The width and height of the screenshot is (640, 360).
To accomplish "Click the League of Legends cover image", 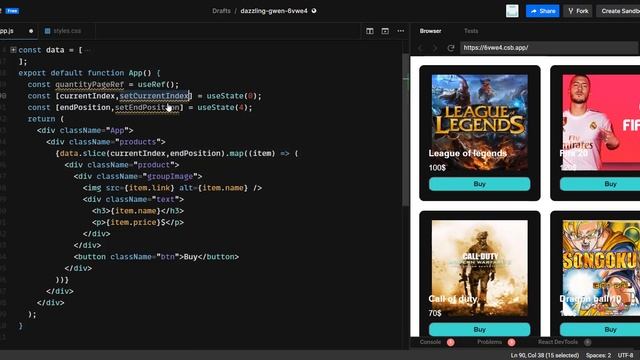I will click(x=480, y=122).
